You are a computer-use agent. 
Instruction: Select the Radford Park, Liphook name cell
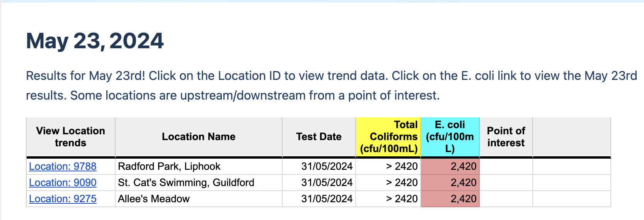(169, 166)
